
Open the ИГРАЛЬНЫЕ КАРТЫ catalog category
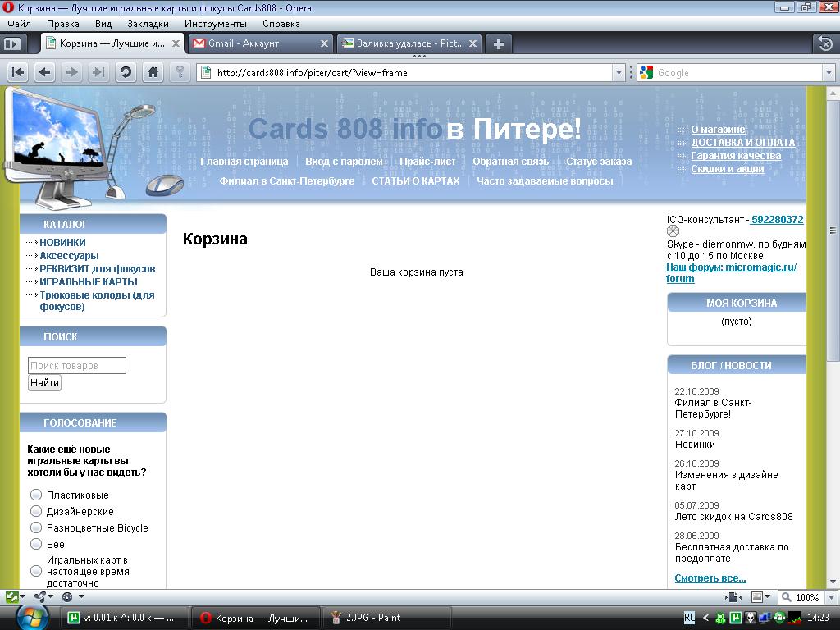click(89, 282)
